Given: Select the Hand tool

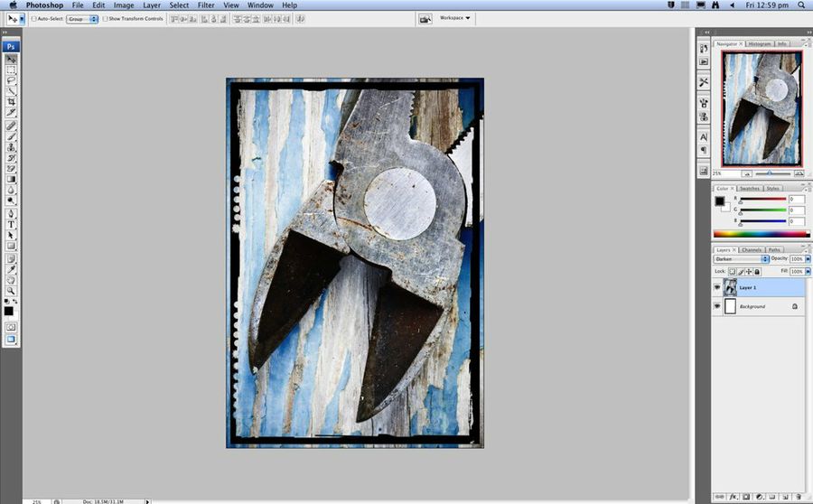Looking at the screenshot, I should coord(11,280).
